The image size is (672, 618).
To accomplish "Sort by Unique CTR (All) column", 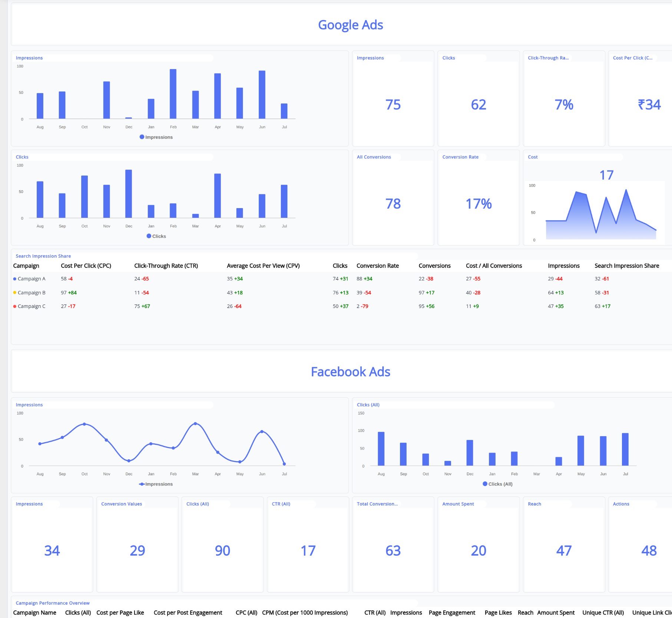I will click(603, 612).
